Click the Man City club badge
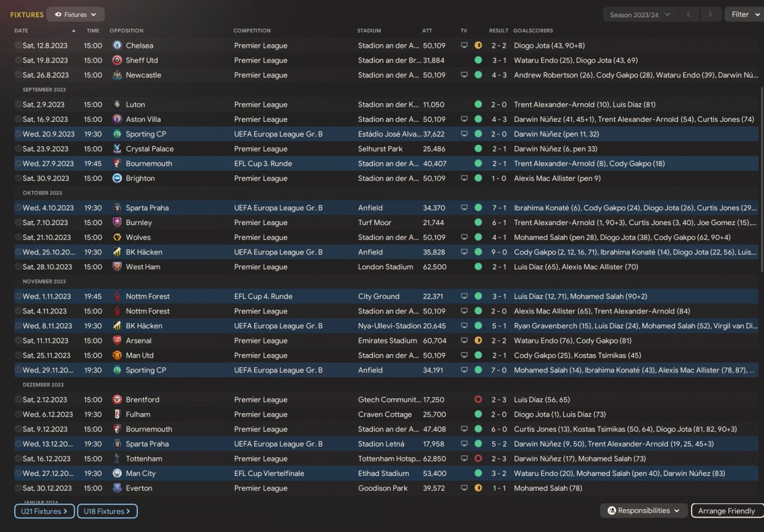 point(117,473)
